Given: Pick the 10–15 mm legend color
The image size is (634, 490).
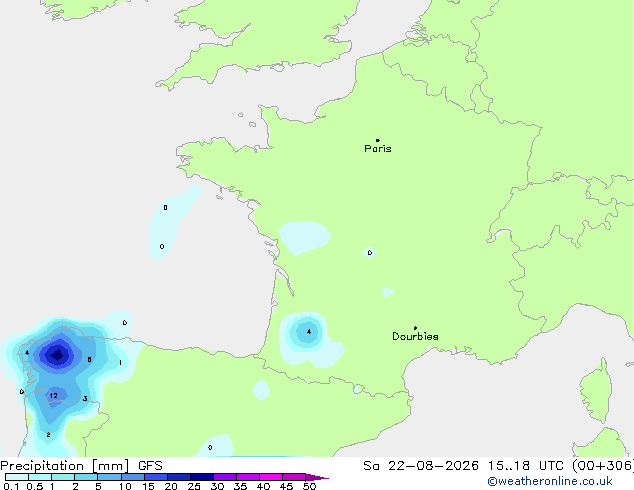Looking at the screenshot, I should (x=132, y=477).
